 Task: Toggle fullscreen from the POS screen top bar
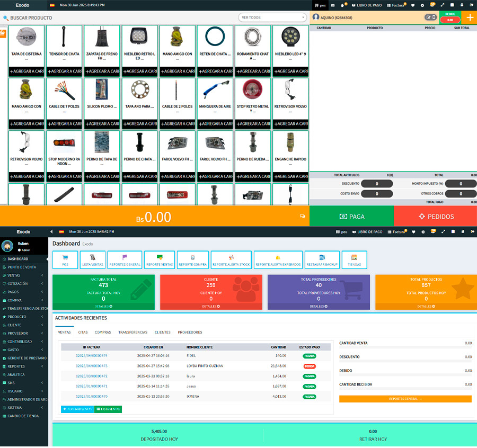443,5
